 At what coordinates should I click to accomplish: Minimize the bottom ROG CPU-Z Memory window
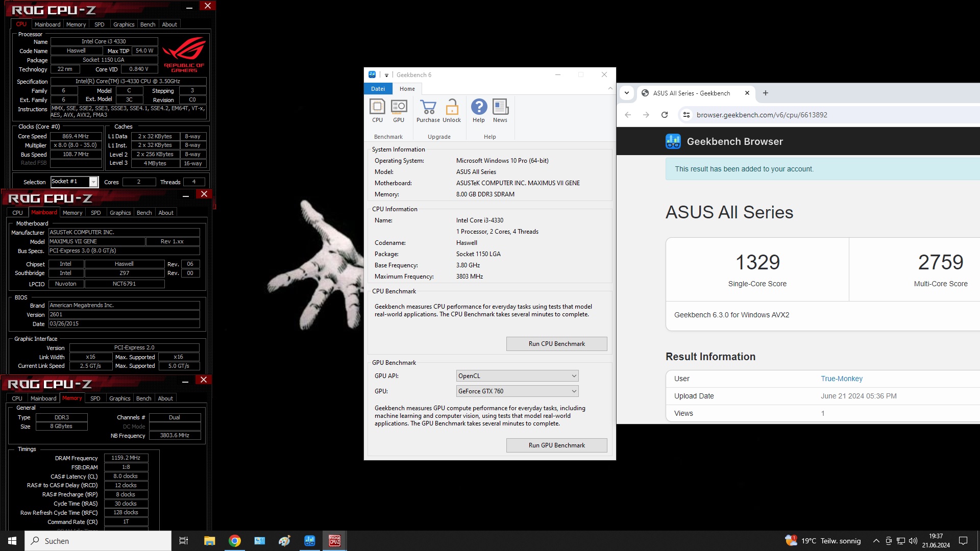click(185, 381)
